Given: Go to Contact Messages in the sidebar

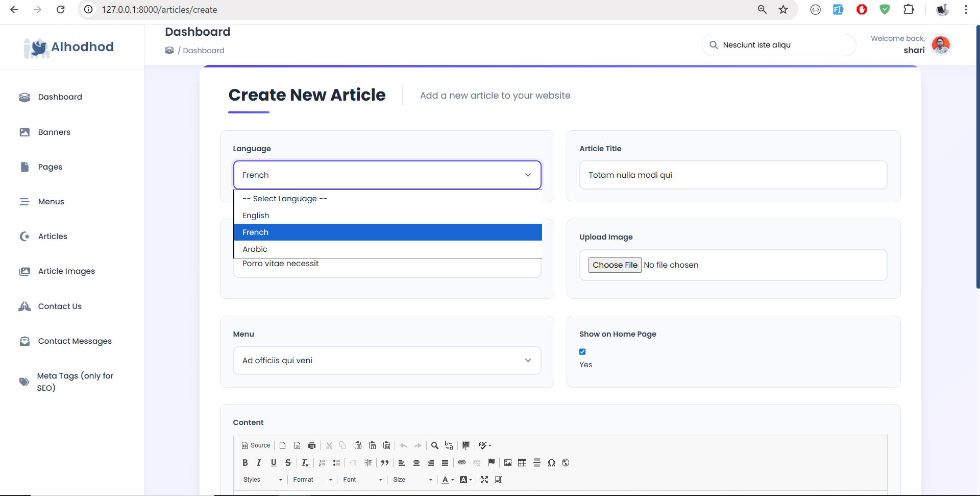Looking at the screenshot, I should [x=75, y=341].
